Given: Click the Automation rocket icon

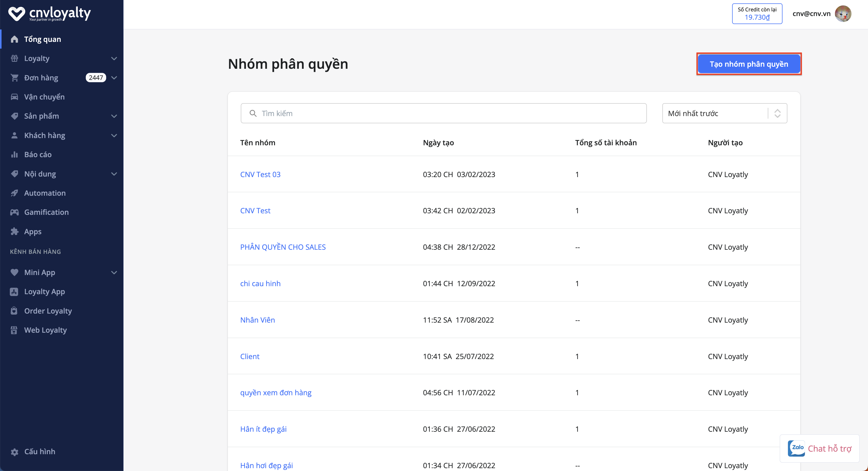Looking at the screenshot, I should (14, 193).
